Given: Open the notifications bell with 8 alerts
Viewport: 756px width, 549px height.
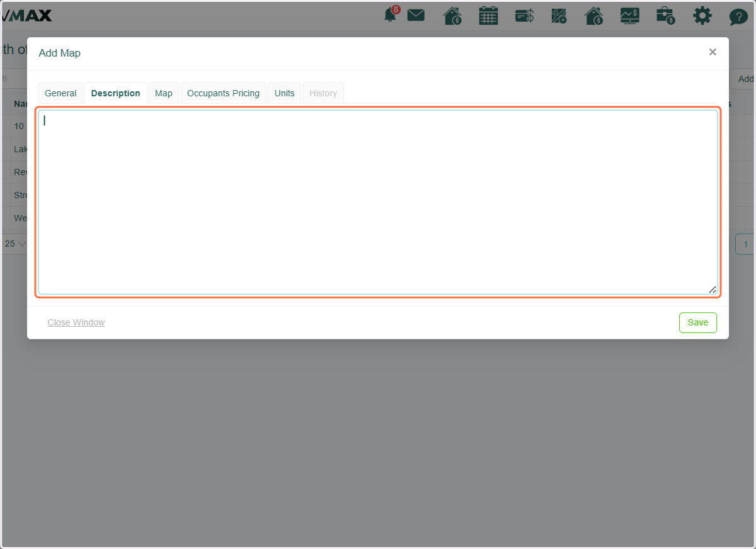Looking at the screenshot, I should [391, 14].
